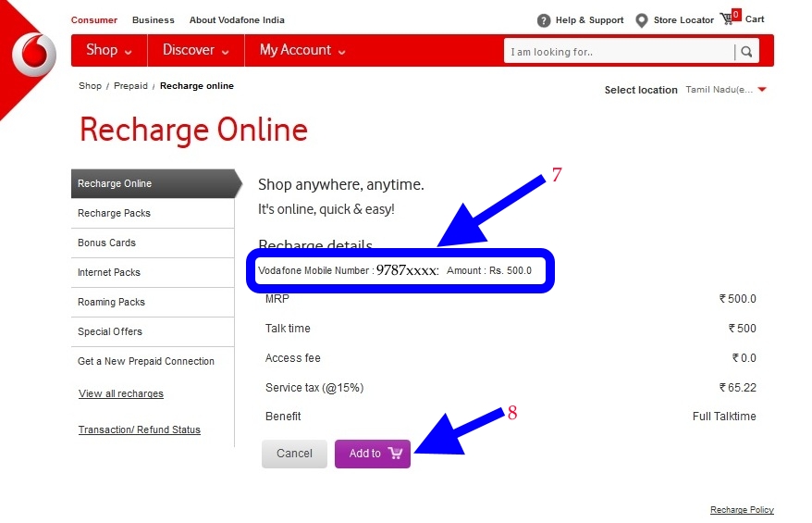This screenshot has width=812, height=523.
Task: Click the Vodafone logo
Action: tap(34, 55)
